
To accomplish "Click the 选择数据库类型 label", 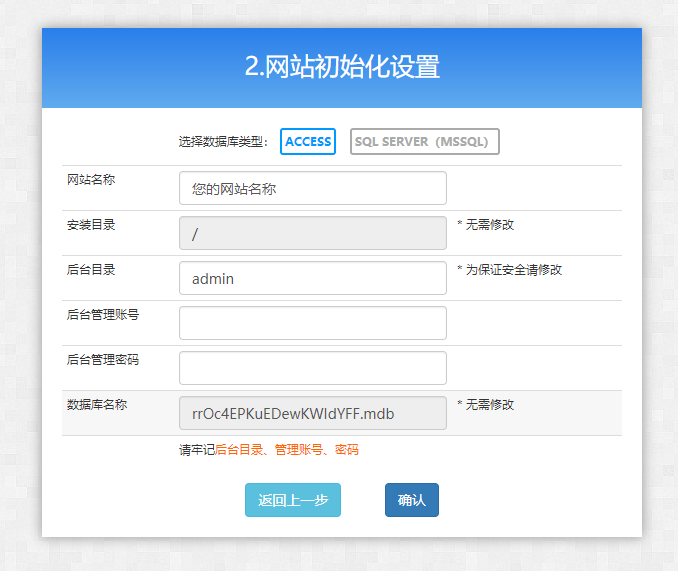I will coord(223,142).
